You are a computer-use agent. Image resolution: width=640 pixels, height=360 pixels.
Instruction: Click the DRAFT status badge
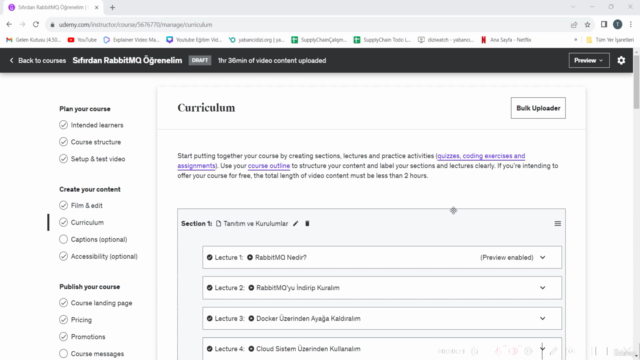[x=200, y=60]
